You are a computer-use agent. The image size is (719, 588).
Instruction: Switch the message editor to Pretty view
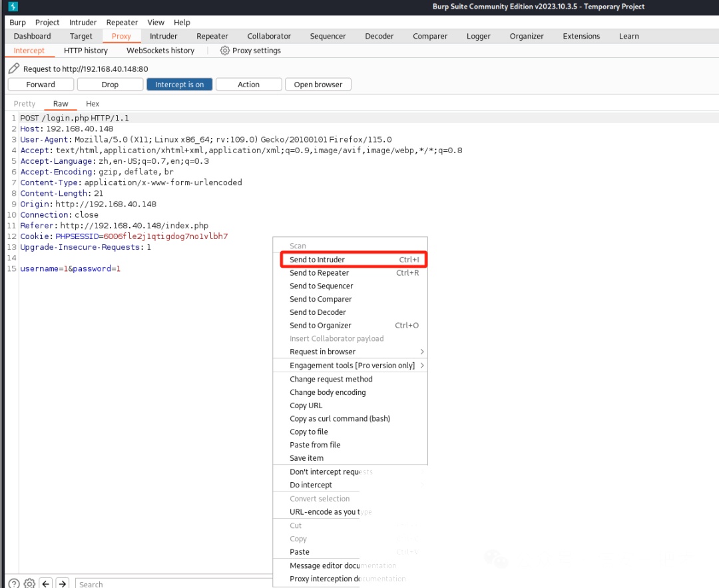25,104
